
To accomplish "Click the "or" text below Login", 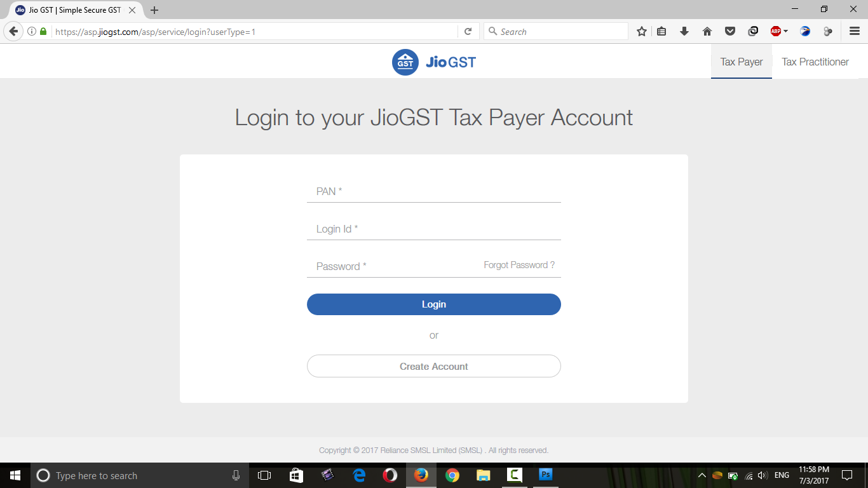I will coord(434,335).
